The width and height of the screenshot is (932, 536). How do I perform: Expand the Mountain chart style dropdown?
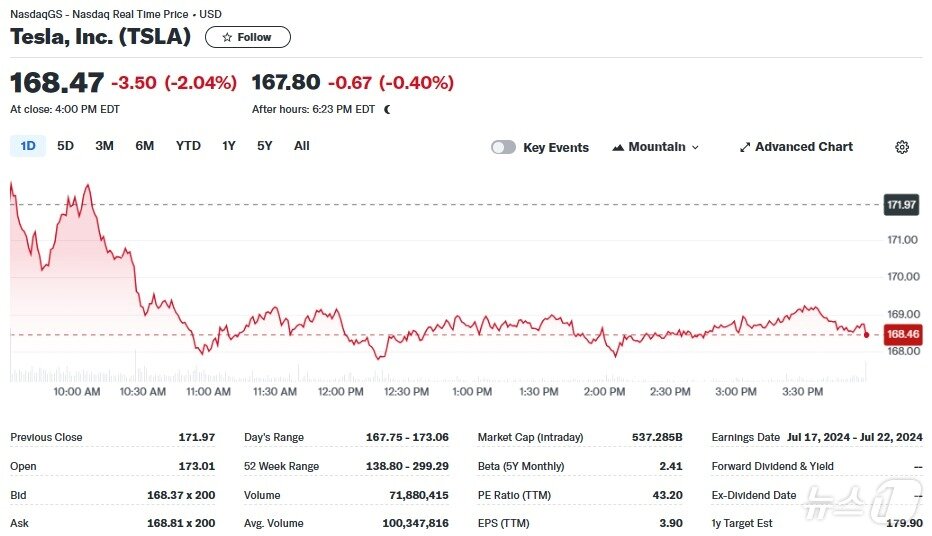pos(695,147)
